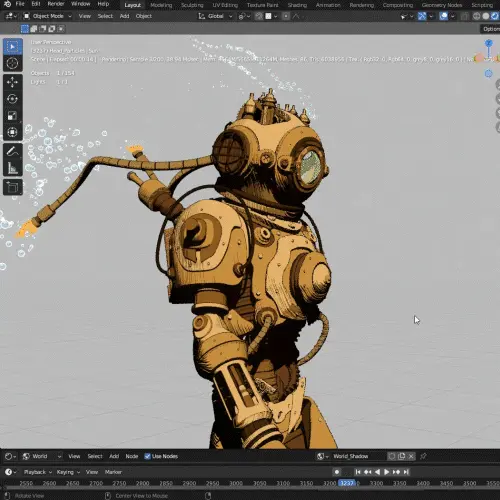Open the Render menu
The width and height of the screenshot is (500, 500).
tap(56, 4)
